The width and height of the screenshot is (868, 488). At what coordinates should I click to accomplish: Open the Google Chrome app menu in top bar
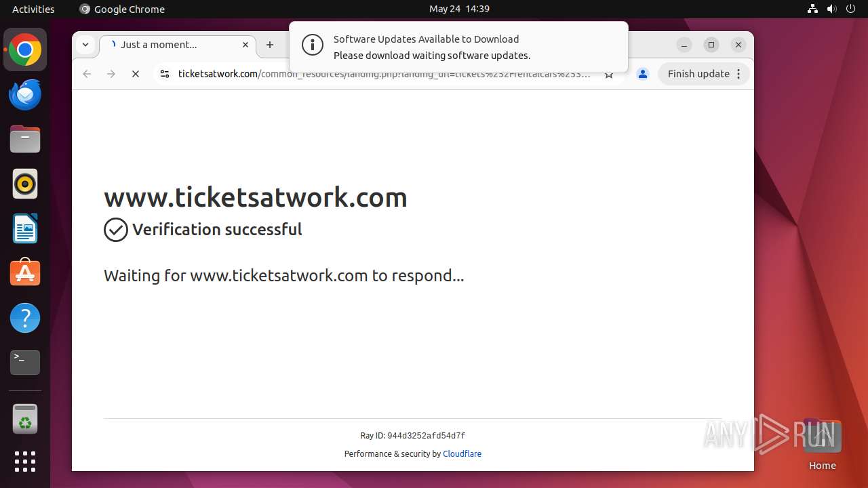click(x=122, y=9)
